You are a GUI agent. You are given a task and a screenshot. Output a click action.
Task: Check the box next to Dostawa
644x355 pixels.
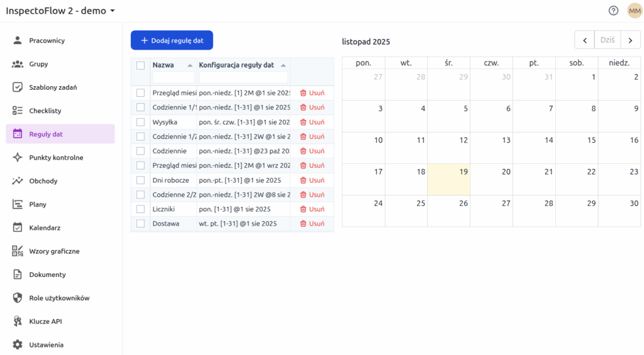point(140,224)
